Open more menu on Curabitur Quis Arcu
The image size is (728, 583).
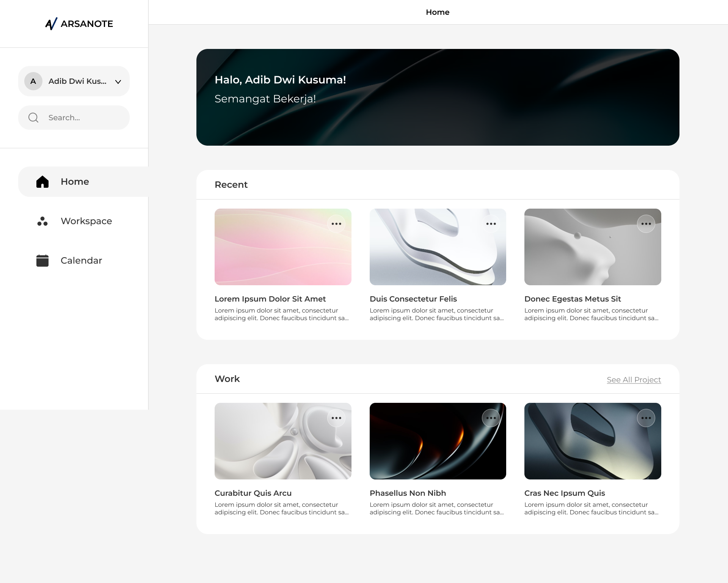point(336,418)
